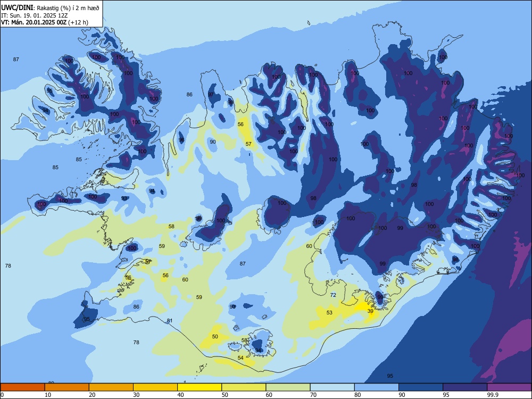Click the map humidity value "54"
The image size is (532, 399).
click(x=240, y=358)
